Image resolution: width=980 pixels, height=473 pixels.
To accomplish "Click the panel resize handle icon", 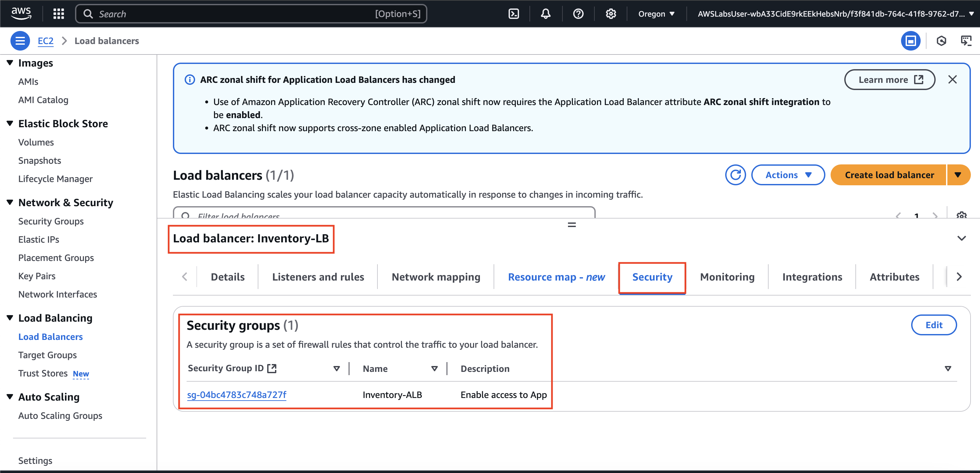I will (572, 225).
